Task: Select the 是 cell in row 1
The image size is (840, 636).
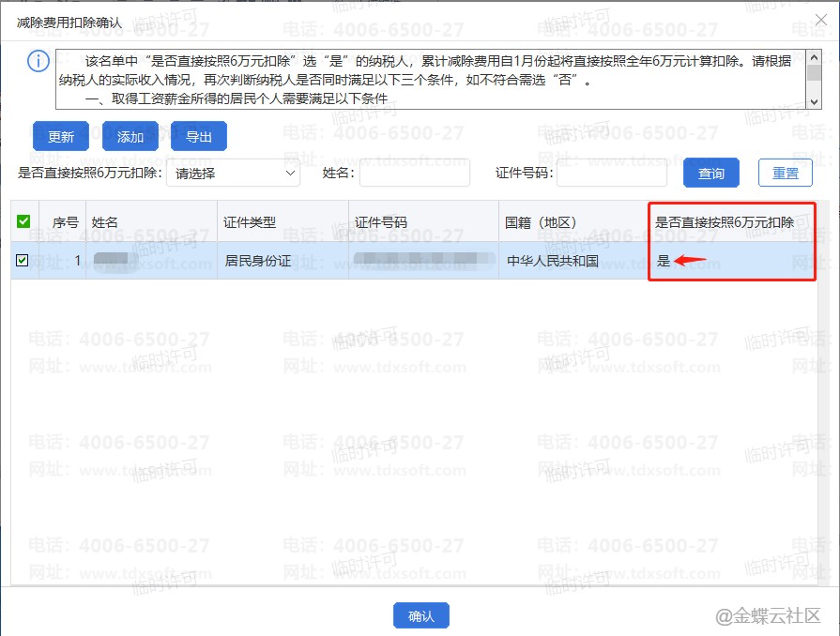Action: (x=664, y=261)
